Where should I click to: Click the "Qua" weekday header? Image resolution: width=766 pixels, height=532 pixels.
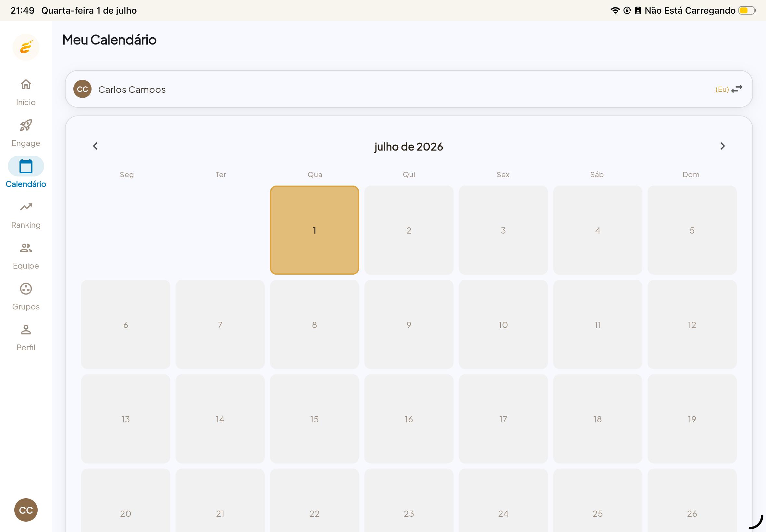click(315, 175)
